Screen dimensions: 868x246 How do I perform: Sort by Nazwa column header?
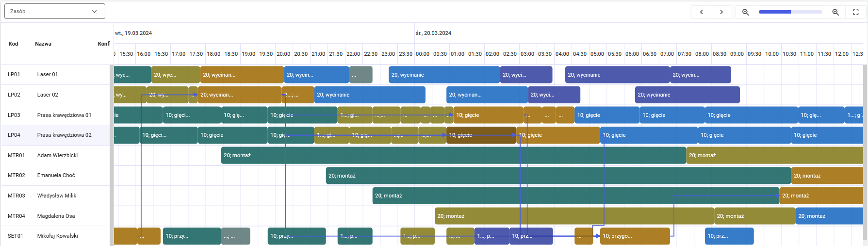pyautogui.click(x=43, y=44)
